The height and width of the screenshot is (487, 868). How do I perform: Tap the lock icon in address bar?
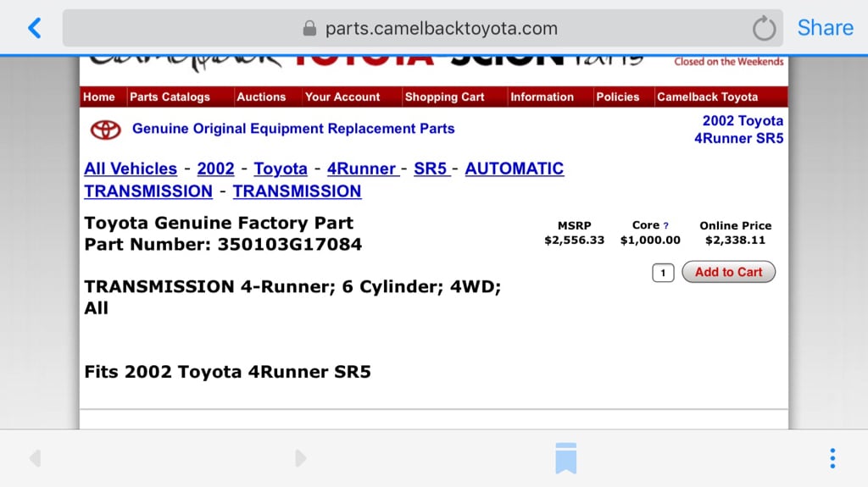[x=309, y=28]
